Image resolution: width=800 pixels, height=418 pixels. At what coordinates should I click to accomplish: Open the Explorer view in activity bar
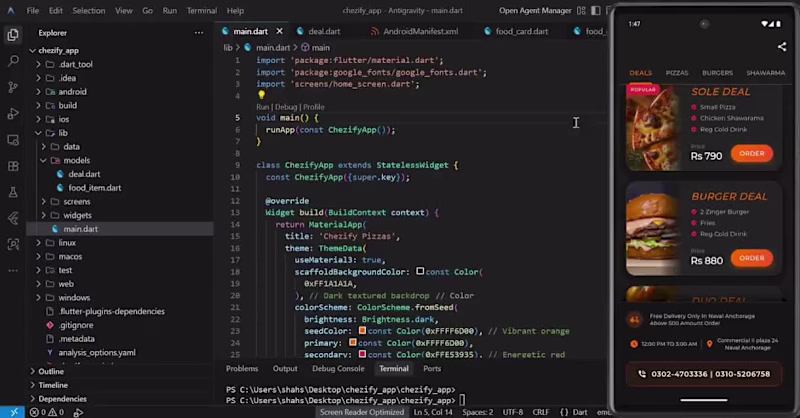[x=13, y=35]
